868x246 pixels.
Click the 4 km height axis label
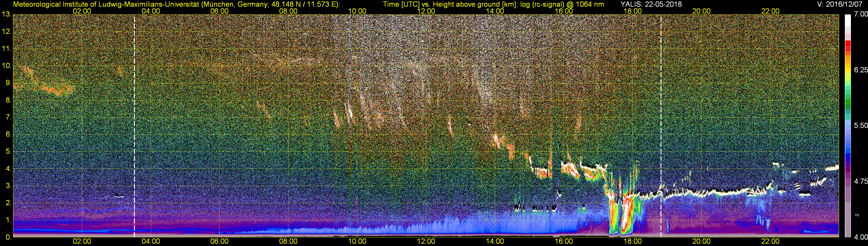[x=8, y=169]
